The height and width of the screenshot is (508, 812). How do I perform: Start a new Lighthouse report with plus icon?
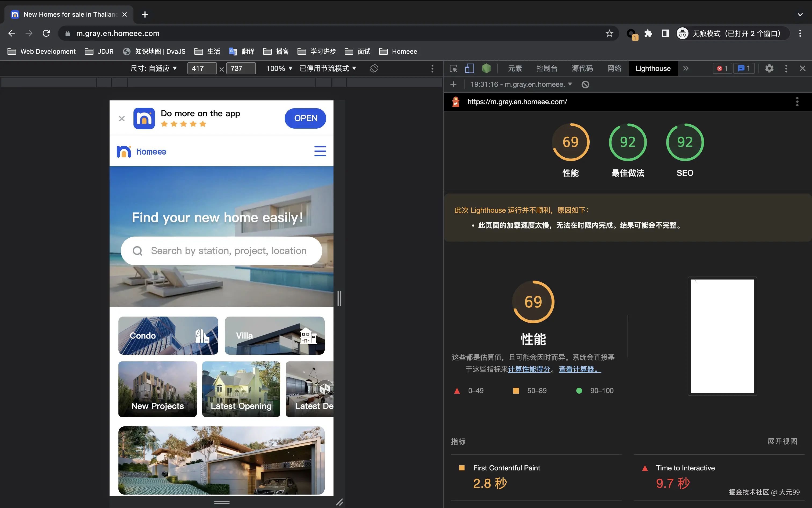[453, 85]
